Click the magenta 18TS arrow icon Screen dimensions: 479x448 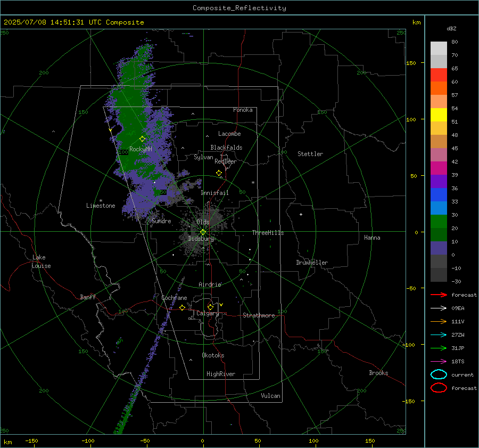(x=439, y=362)
